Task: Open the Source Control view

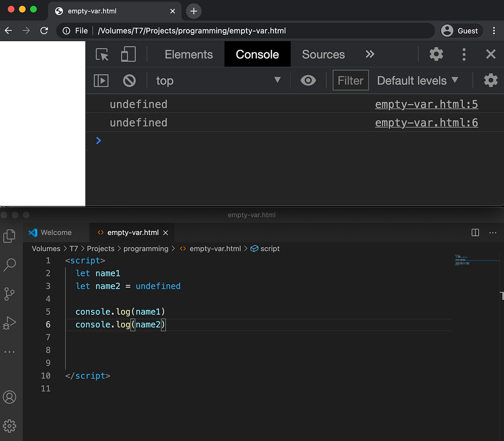Action: click(9, 294)
